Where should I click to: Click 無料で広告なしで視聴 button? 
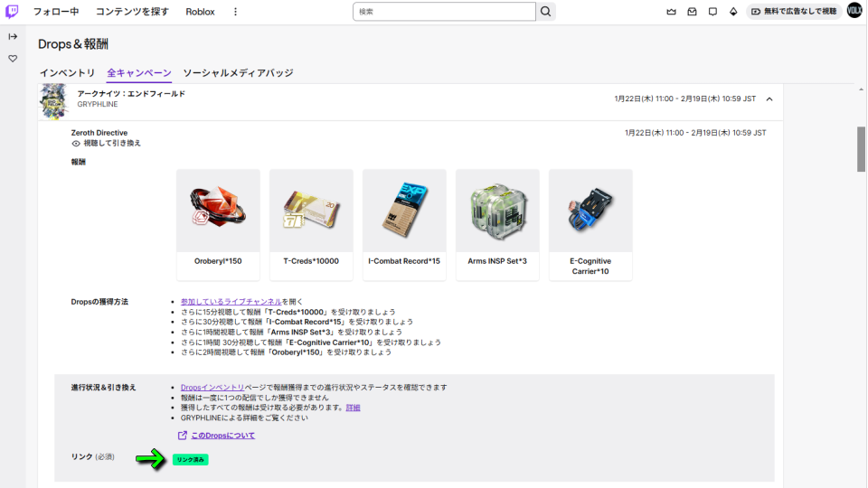pyautogui.click(x=793, y=12)
